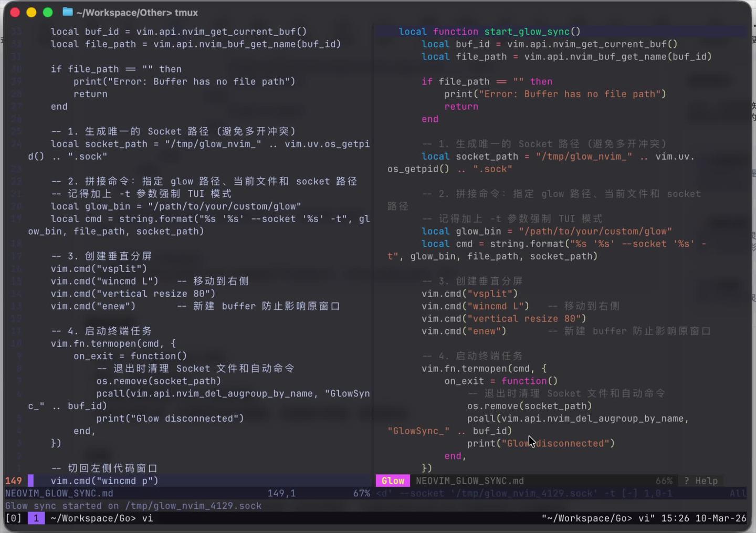Click 'os.remove(socket_path)' in the left editor

click(x=159, y=381)
